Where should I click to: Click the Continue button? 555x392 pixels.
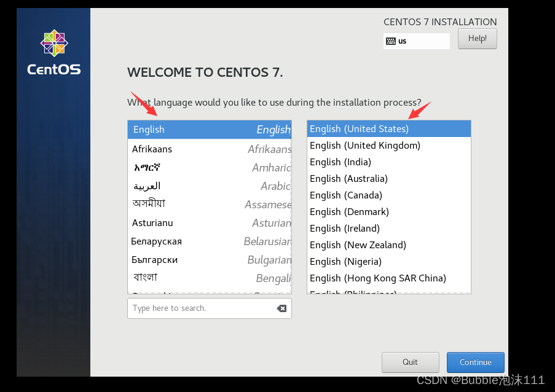click(475, 363)
